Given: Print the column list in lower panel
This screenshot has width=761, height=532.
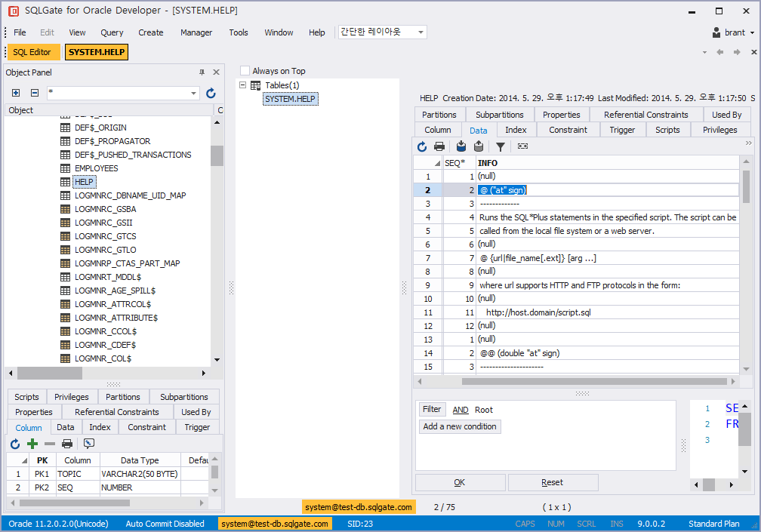Looking at the screenshot, I should [x=67, y=444].
